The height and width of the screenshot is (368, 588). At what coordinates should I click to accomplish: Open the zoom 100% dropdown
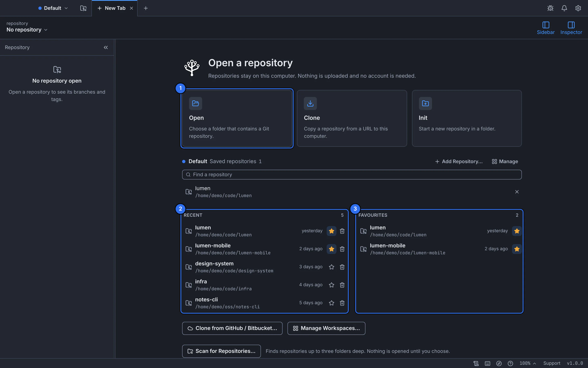pyautogui.click(x=528, y=363)
